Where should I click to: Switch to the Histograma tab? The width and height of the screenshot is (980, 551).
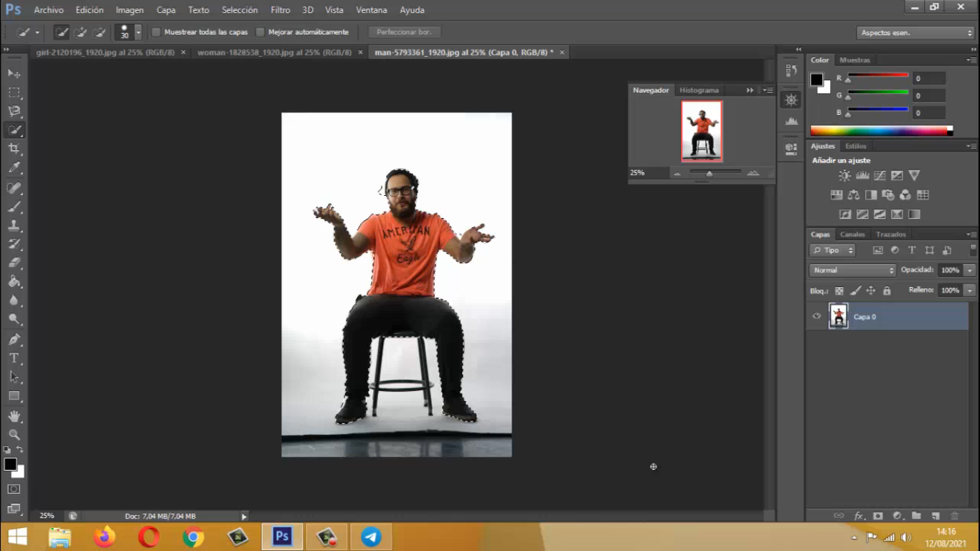(699, 90)
